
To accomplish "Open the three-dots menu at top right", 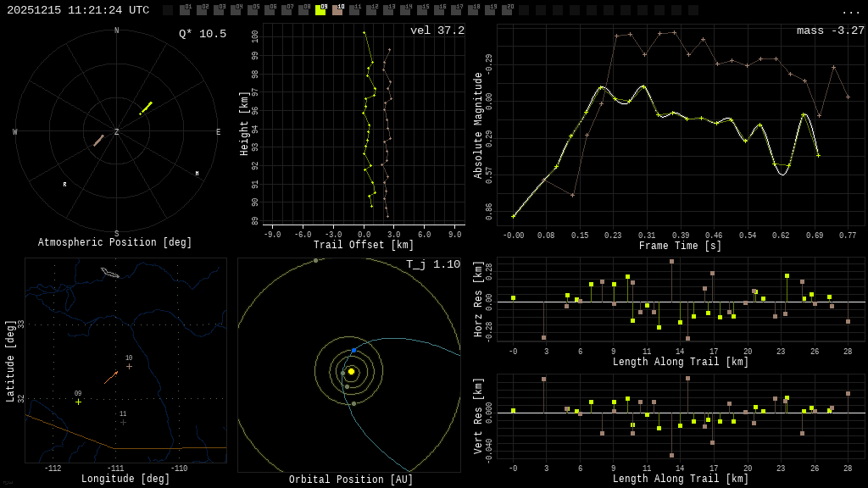I will [x=849, y=12].
